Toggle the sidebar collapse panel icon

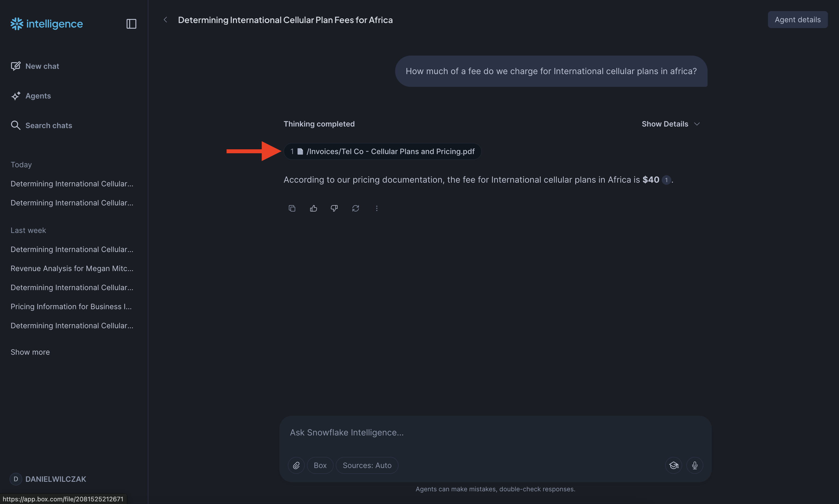click(x=131, y=24)
